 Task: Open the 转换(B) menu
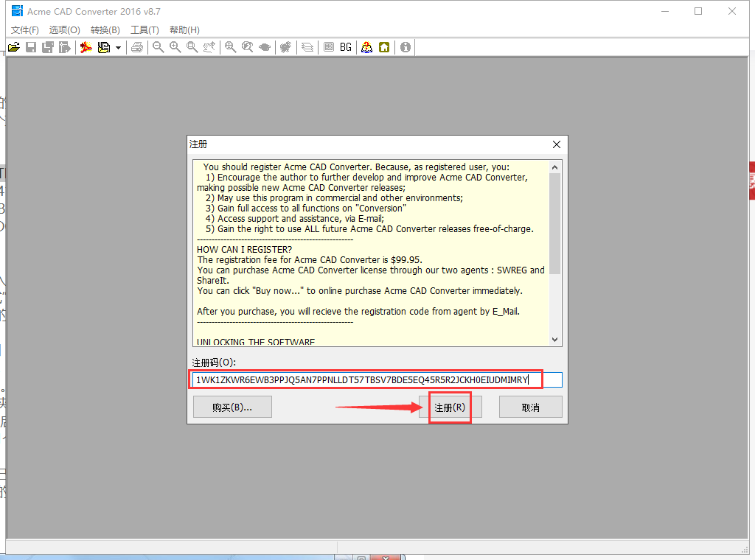point(105,30)
